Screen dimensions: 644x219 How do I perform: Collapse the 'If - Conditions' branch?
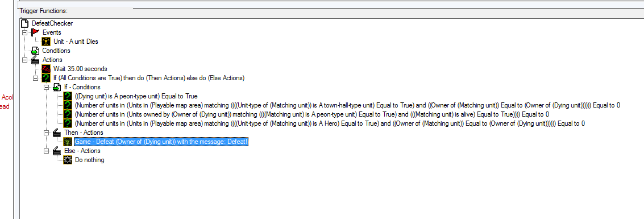tap(47, 87)
